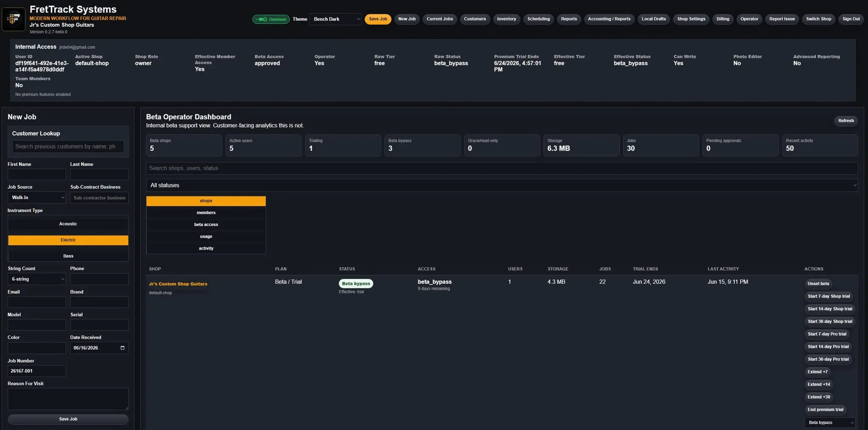Open the String Count 6-string dropdown
The width and height of the screenshot is (868, 430).
point(37,279)
